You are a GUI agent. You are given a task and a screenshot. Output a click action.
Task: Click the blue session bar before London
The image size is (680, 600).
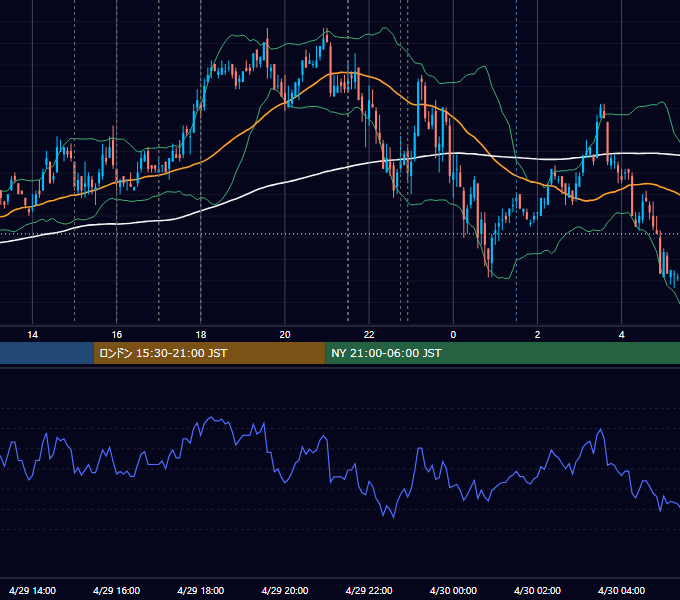[x=47, y=353]
